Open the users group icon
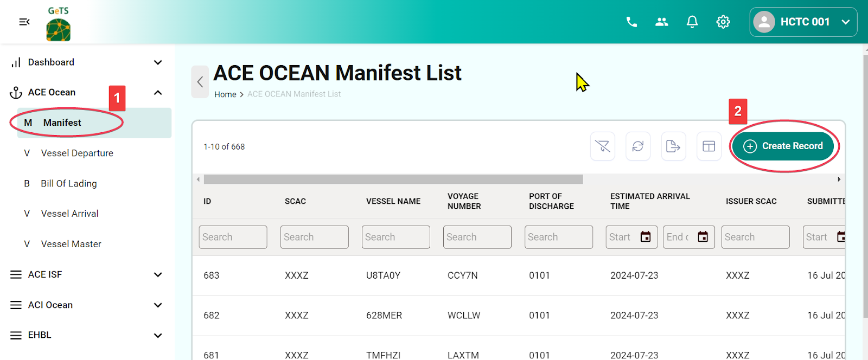Viewport: 868px width, 360px height. pos(662,22)
